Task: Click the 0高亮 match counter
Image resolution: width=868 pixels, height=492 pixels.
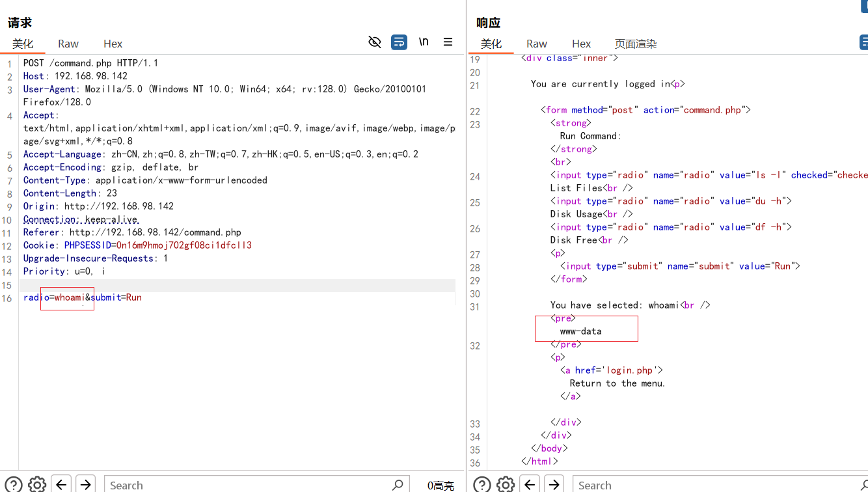Action: click(x=441, y=485)
